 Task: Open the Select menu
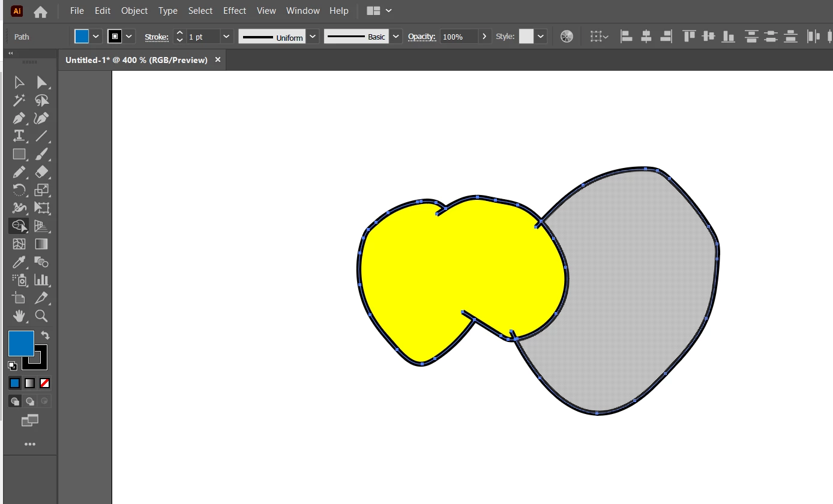tap(200, 11)
